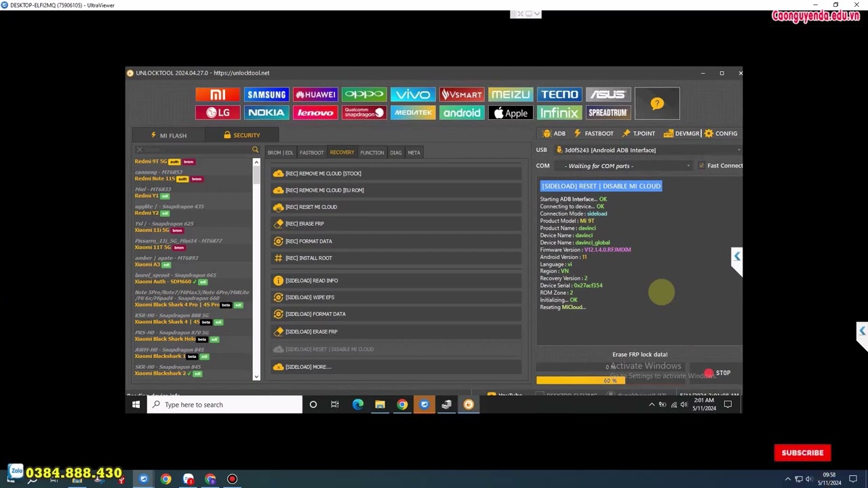Open the ASUS brand section

[608, 95]
